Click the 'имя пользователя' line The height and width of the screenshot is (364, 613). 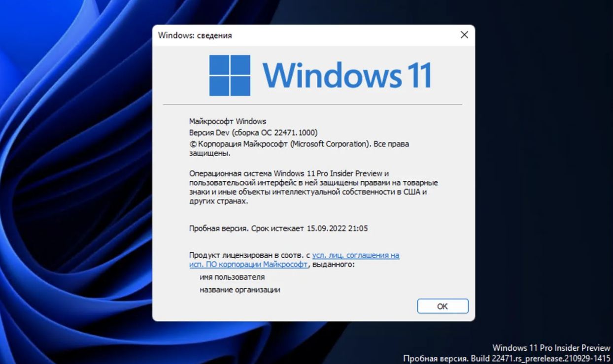click(232, 277)
